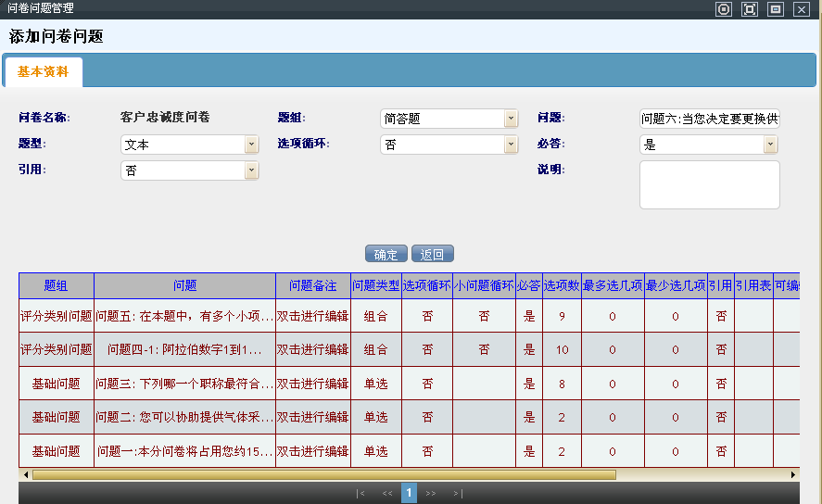This screenshot has width=822, height=504.
Task: Click the 确定 confirm button
Action: pos(386,255)
